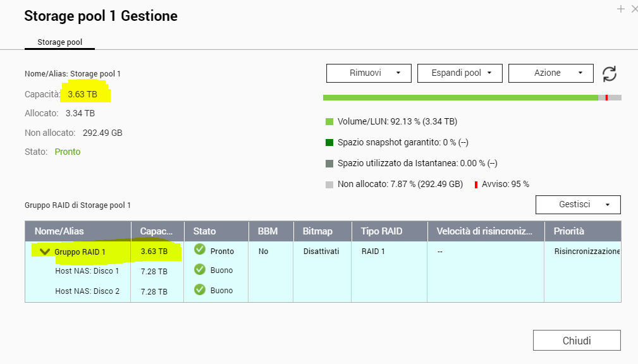Screen dimensions: 638x364
Task: Click green check icon beside Pronto status
Action: [x=200, y=250]
